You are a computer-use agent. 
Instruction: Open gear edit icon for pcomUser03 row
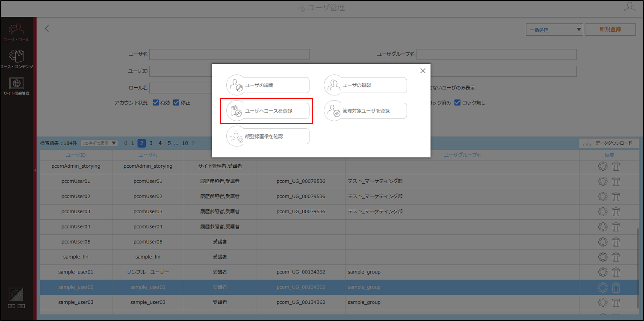tap(603, 211)
